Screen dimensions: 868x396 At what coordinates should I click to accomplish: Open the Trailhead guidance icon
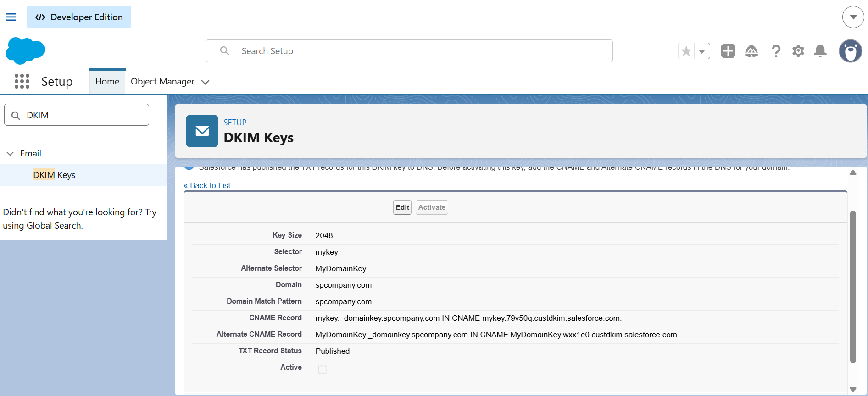point(751,51)
